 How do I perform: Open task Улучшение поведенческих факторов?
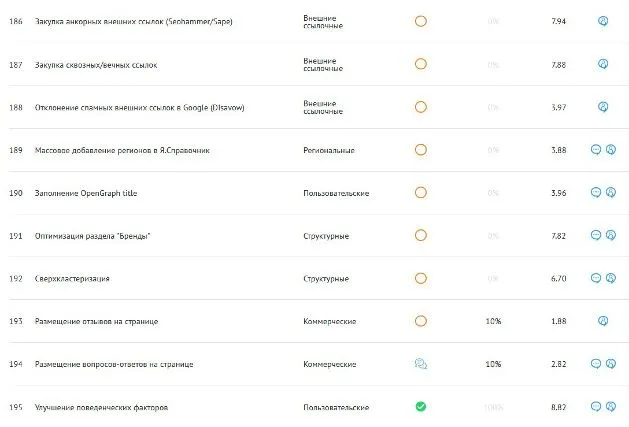pos(101,407)
